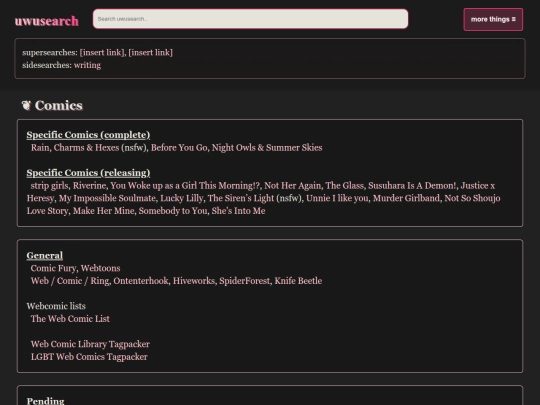Viewport: 540px width, 405px height.
Task: Open Before You Go comic link
Action: (179, 147)
